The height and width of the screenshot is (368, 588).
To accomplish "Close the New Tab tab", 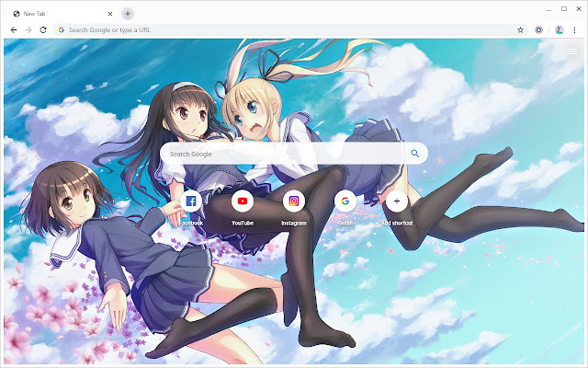I will click(x=110, y=14).
